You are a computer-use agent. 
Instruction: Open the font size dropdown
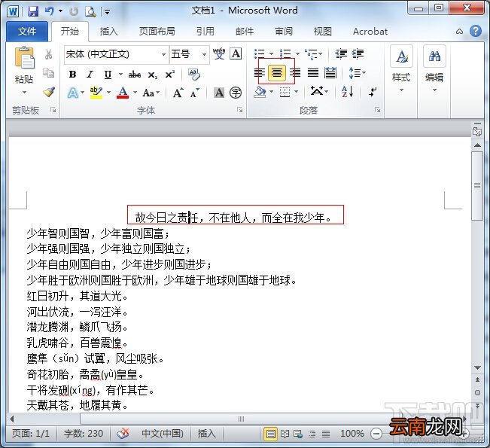[204, 54]
